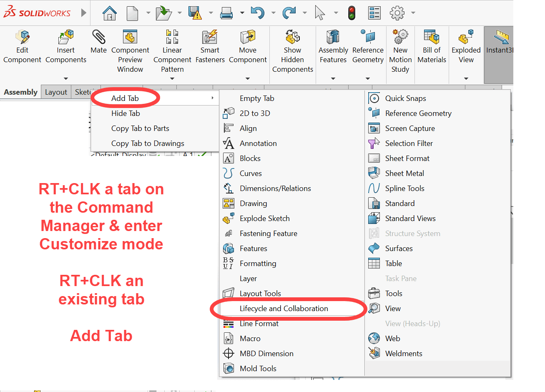The image size is (545, 392).
Task: Click the Undo arrow icon
Action: click(257, 13)
